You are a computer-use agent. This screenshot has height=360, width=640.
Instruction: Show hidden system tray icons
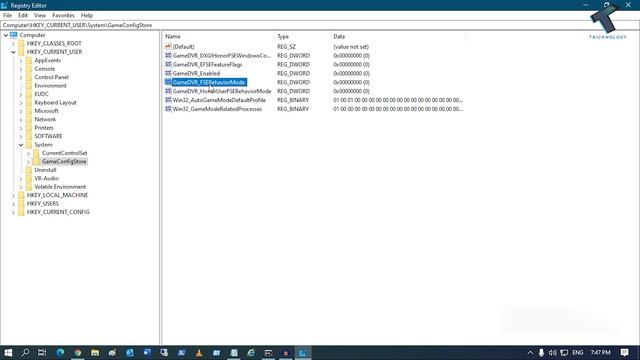pos(530,353)
